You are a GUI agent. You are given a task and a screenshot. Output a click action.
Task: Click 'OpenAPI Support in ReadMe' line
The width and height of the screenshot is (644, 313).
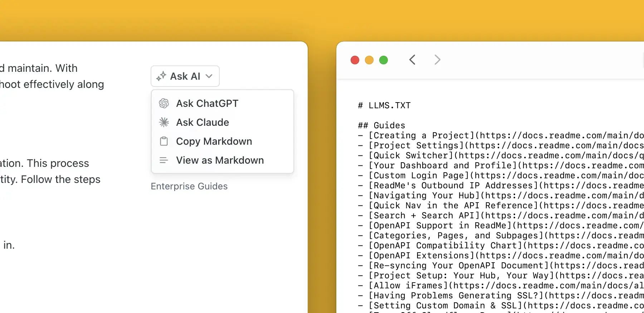(501, 225)
